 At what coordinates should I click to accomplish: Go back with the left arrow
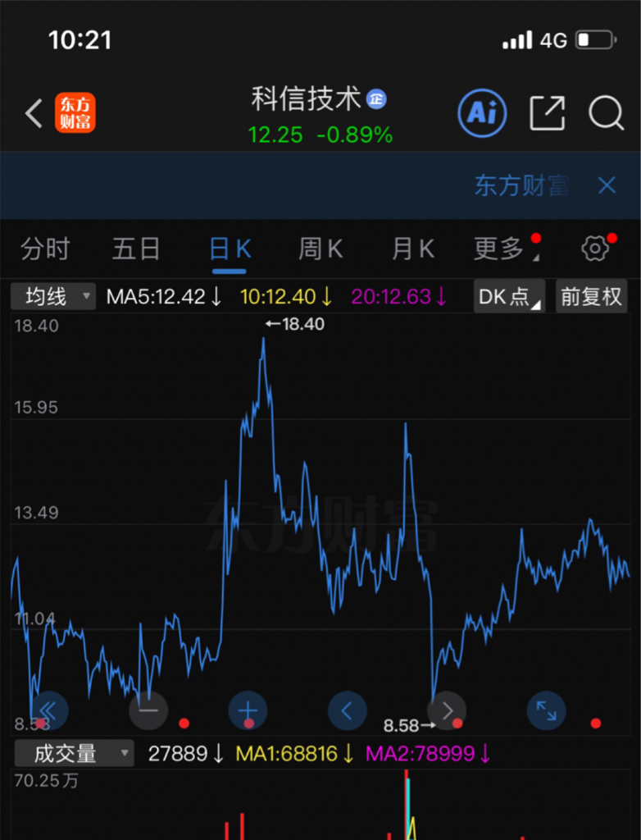(x=34, y=113)
